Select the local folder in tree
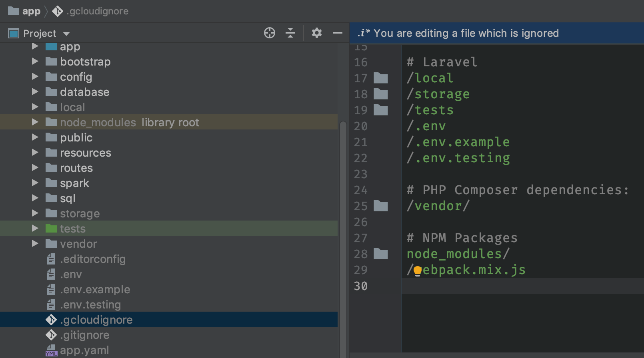Viewport: 644px width, 358px height. pyautogui.click(x=169, y=107)
